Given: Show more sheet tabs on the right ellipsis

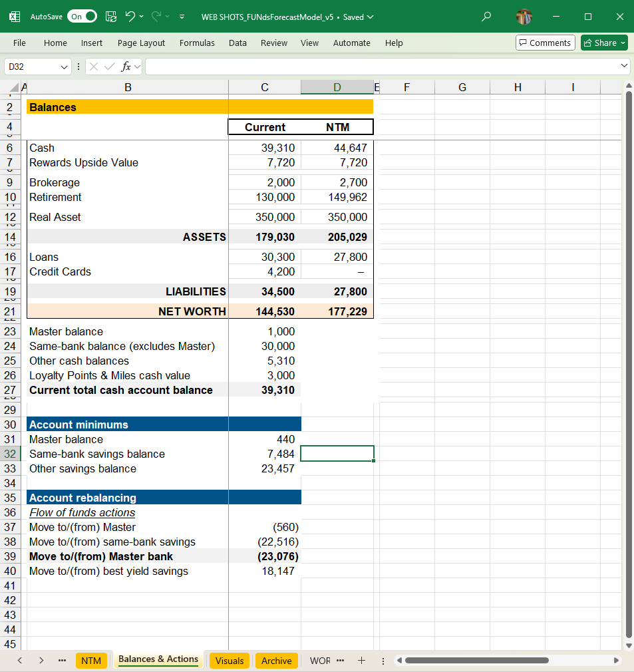Looking at the screenshot, I should [x=341, y=661].
